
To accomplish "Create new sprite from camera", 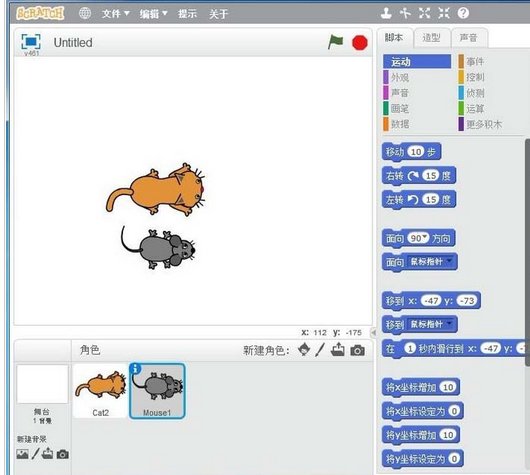I will pyautogui.click(x=358, y=350).
